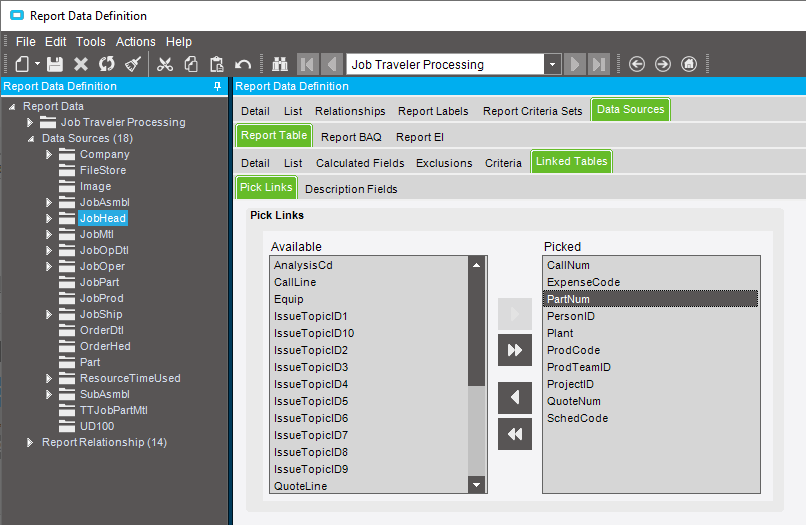Open search with the binoculars icon

(279, 64)
